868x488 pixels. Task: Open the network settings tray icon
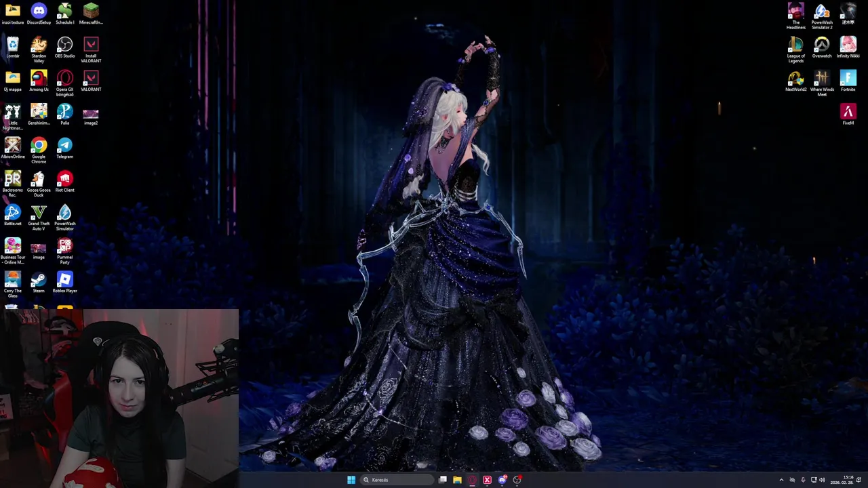tap(814, 480)
